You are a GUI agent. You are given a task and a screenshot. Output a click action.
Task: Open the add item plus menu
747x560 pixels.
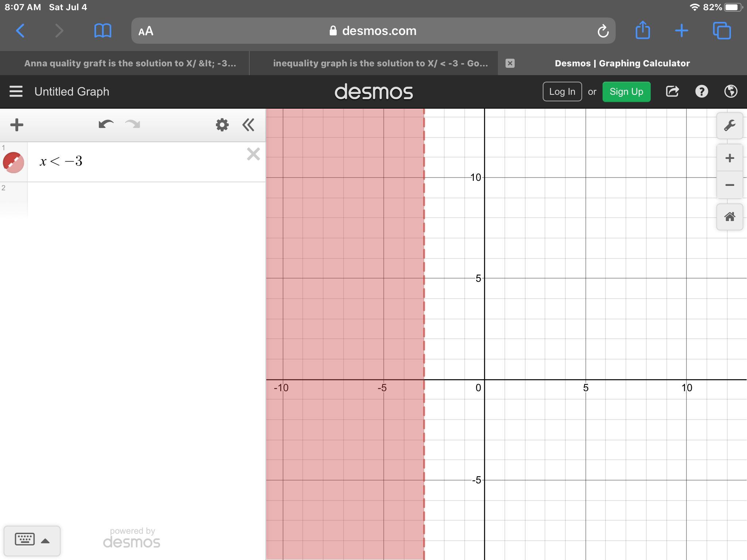[17, 125]
